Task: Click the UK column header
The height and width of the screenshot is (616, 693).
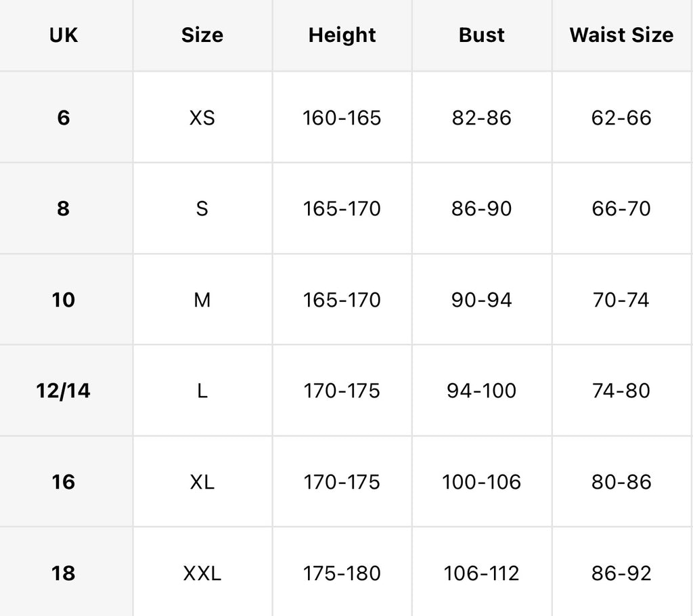Action: [x=63, y=35]
